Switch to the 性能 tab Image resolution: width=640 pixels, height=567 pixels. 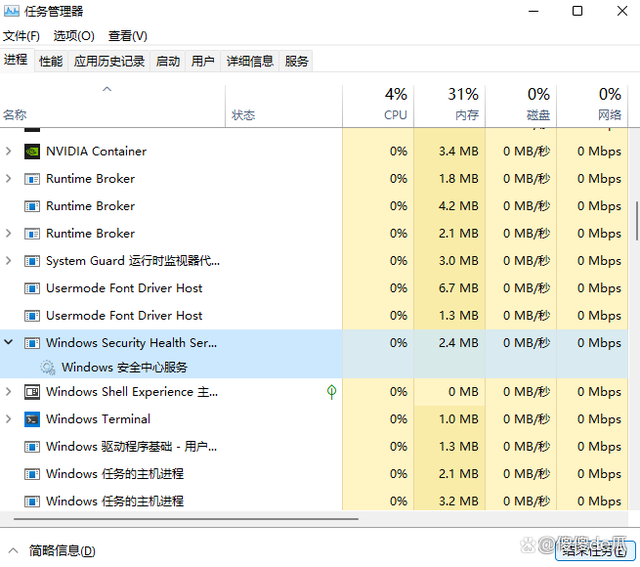tap(51, 61)
